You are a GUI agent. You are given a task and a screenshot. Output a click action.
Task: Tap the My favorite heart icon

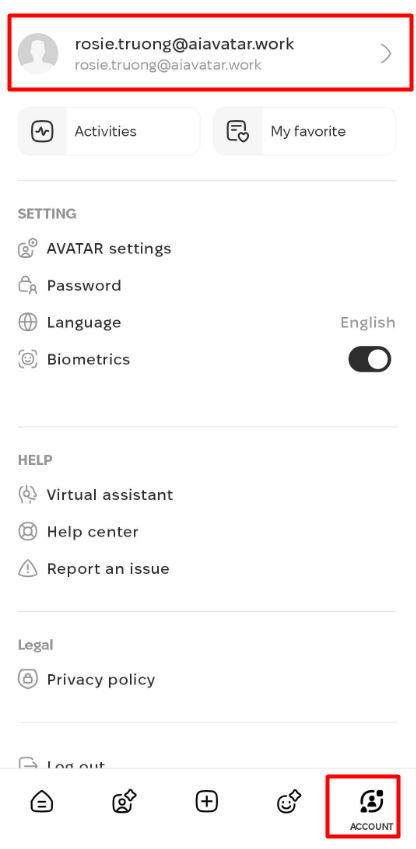coord(237,132)
